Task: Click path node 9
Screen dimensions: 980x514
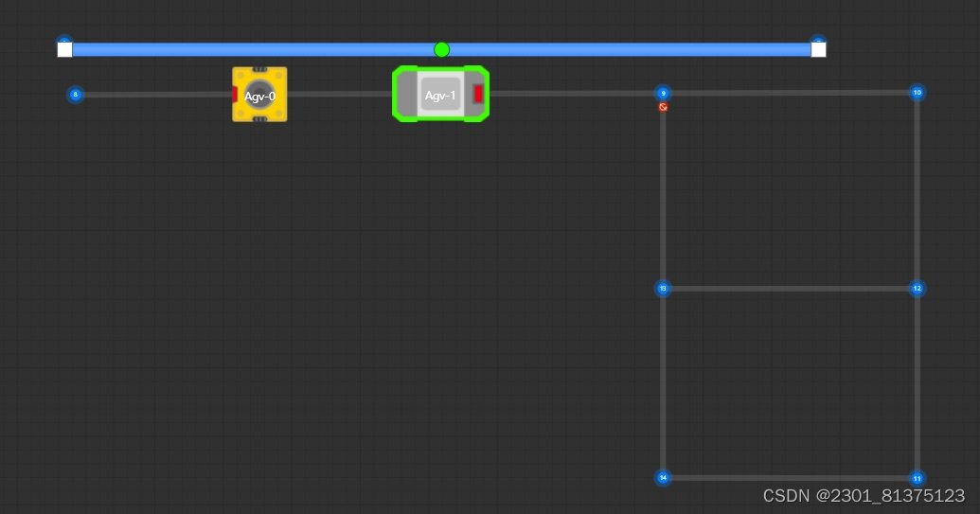Action: [x=663, y=93]
